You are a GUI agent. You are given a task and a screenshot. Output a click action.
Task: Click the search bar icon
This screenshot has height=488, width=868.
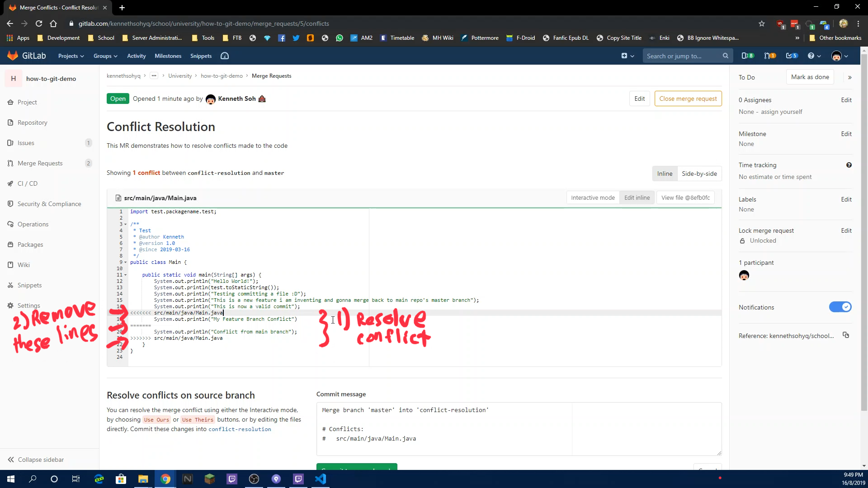[726, 56]
